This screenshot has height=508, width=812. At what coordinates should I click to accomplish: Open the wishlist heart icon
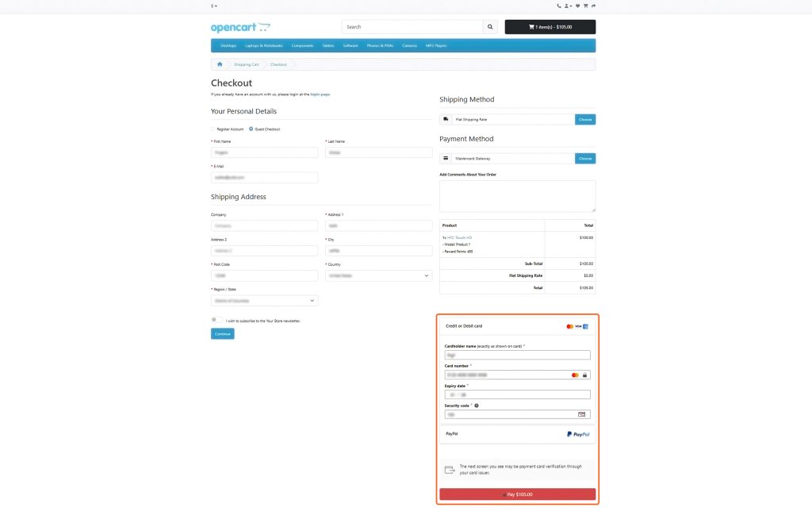pyautogui.click(x=577, y=5)
